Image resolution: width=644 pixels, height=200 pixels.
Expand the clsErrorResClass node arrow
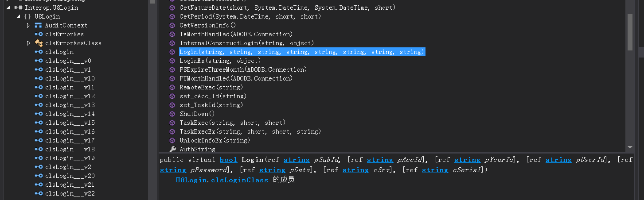coord(28,43)
